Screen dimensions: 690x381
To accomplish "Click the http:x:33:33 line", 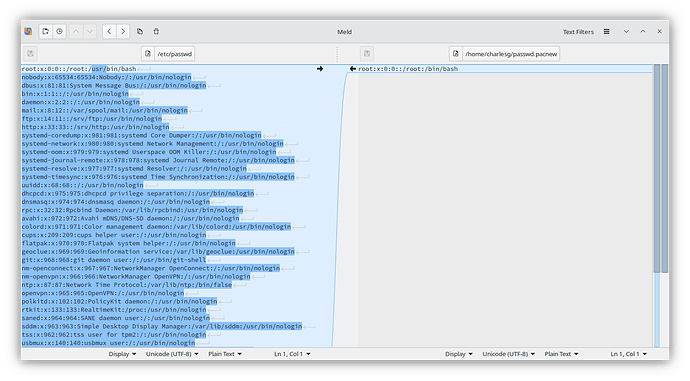I will pyautogui.click(x=95, y=127).
